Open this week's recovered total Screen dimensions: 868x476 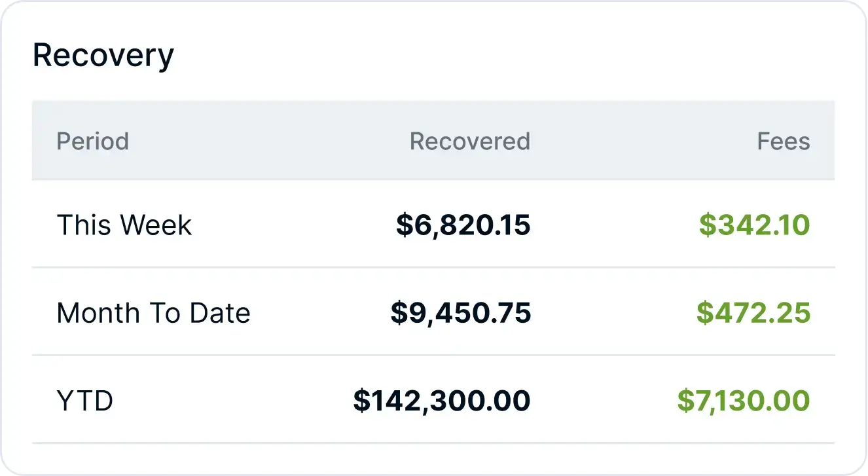point(463,225)
